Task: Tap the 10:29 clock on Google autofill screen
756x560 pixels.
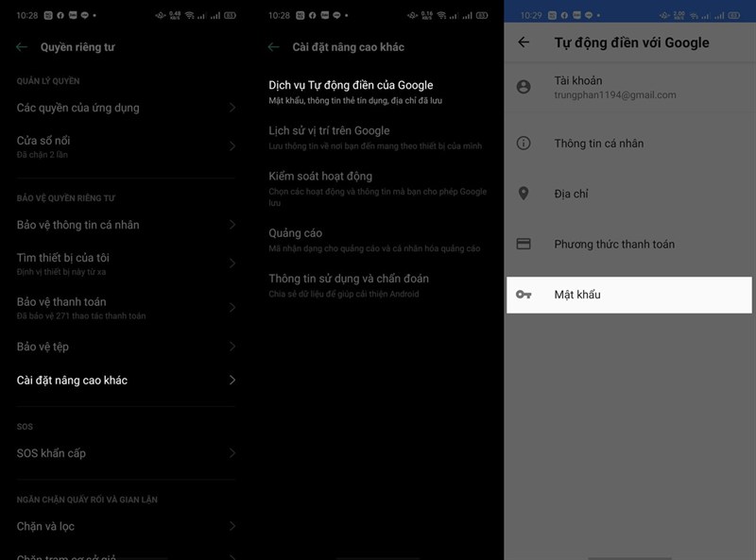Action: click(x=531, y=15)
